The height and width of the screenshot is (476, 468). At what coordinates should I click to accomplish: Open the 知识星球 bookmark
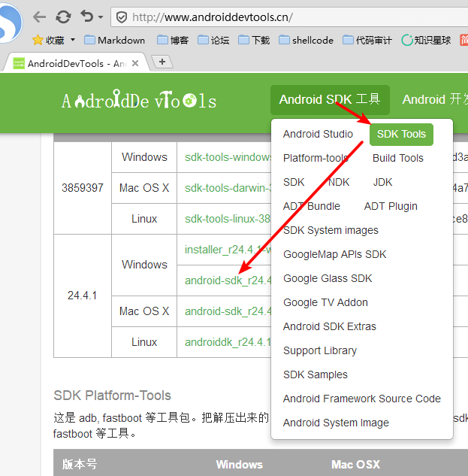coord(426,40)
